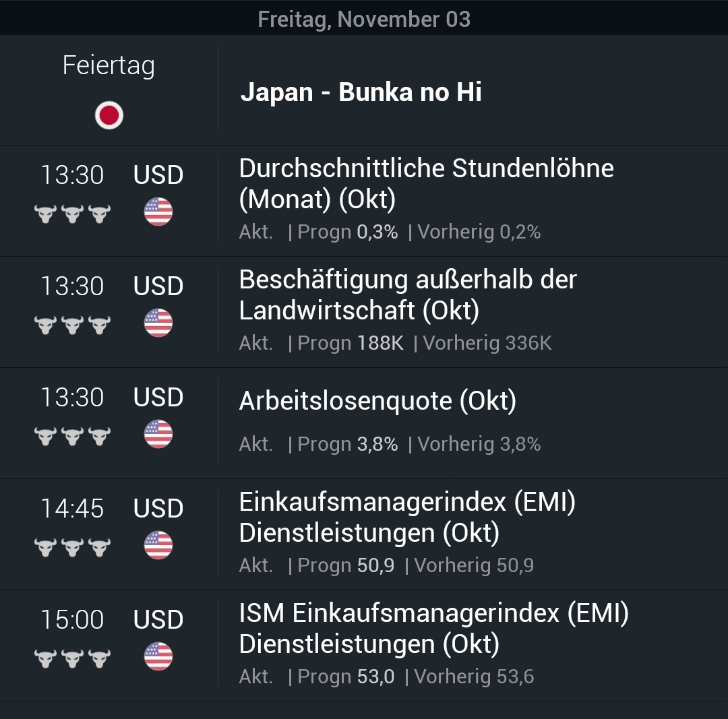Click the USA flag next to Stundenlöhne event
728x719 pixels.
[158, 210]
